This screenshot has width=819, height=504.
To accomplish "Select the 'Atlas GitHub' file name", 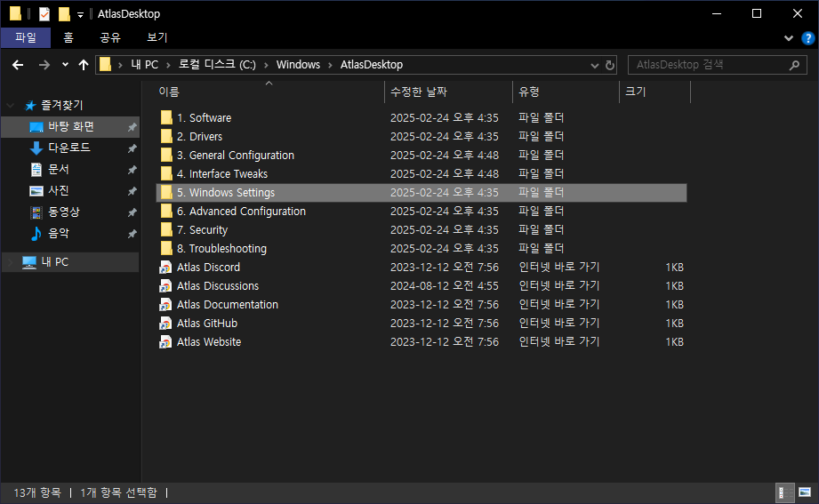I will [207, 324].
